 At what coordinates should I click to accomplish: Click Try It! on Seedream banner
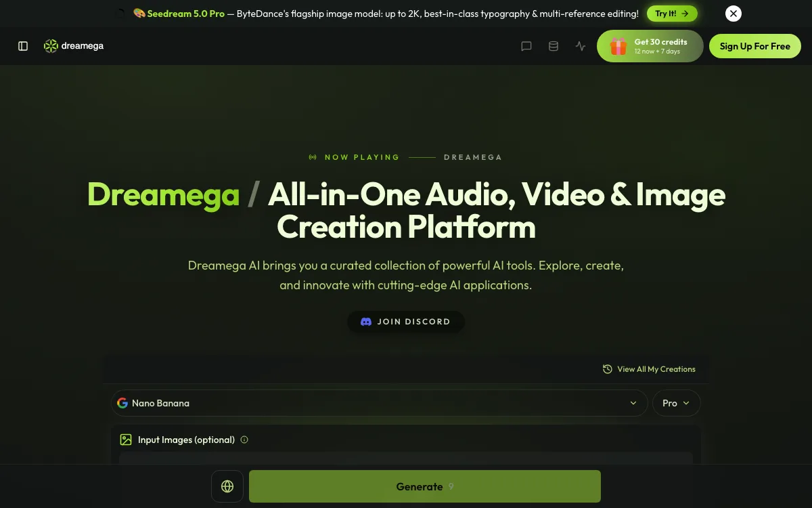tap(672, 14)
